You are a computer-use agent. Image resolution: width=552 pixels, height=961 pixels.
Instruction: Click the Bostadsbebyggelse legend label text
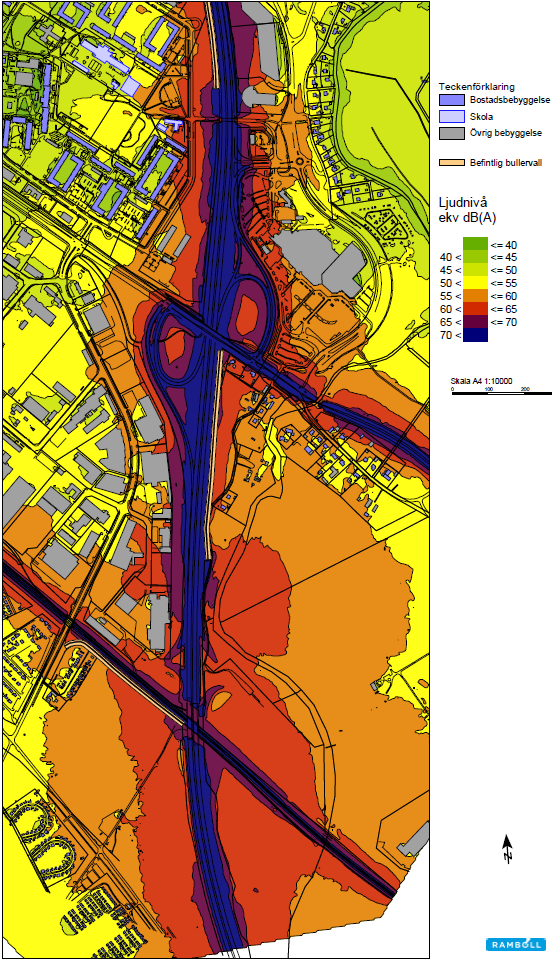click(510, 100)
